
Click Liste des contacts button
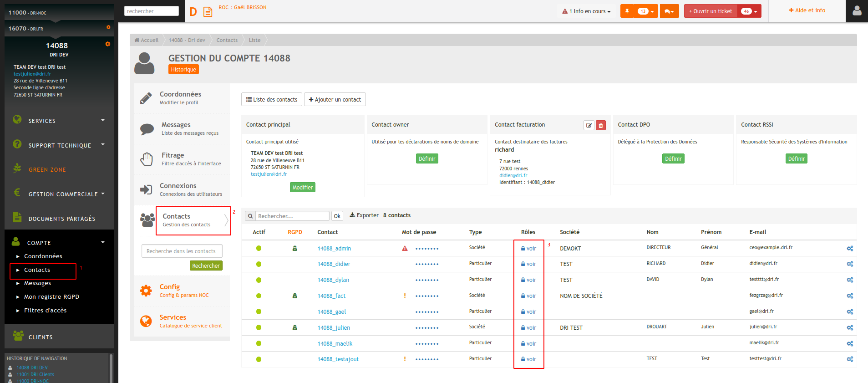click(x=272, y=99)
